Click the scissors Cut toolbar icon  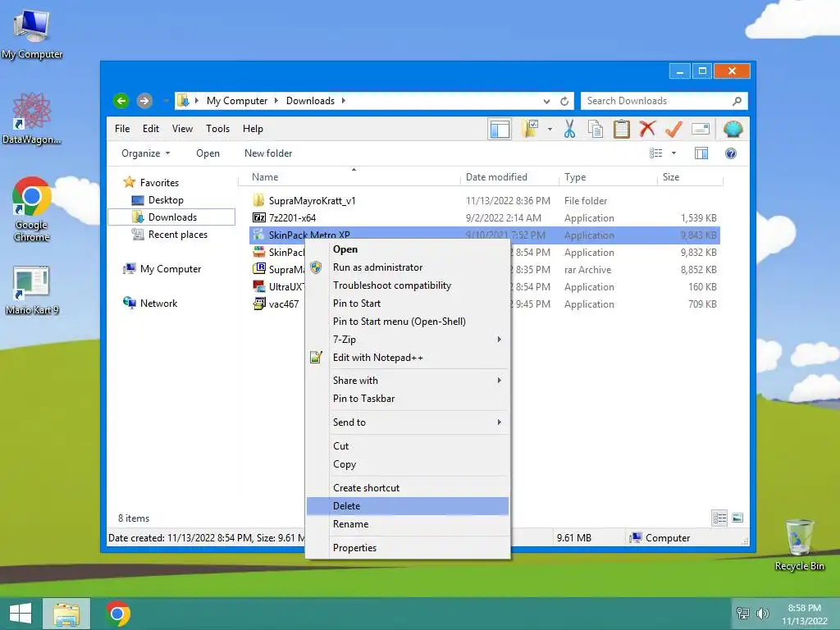569,129
